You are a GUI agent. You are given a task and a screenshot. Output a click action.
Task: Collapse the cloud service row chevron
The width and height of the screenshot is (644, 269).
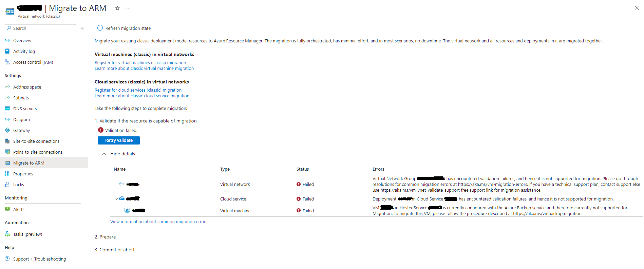pos(116,199)
